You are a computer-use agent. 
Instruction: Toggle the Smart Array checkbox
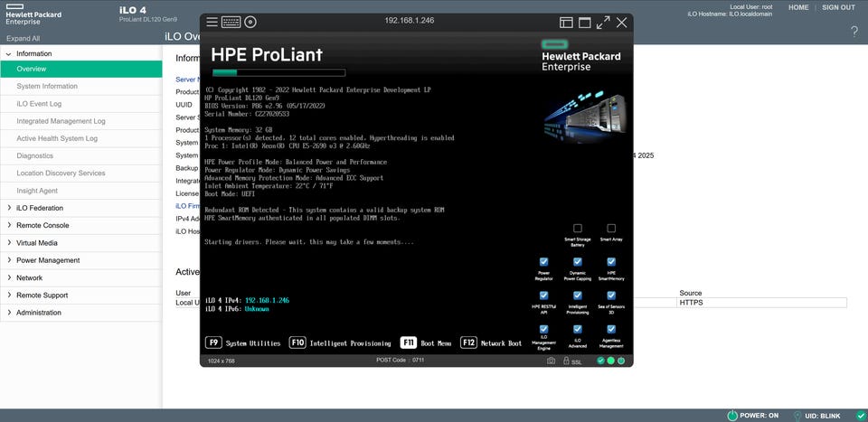pos(611,229)
